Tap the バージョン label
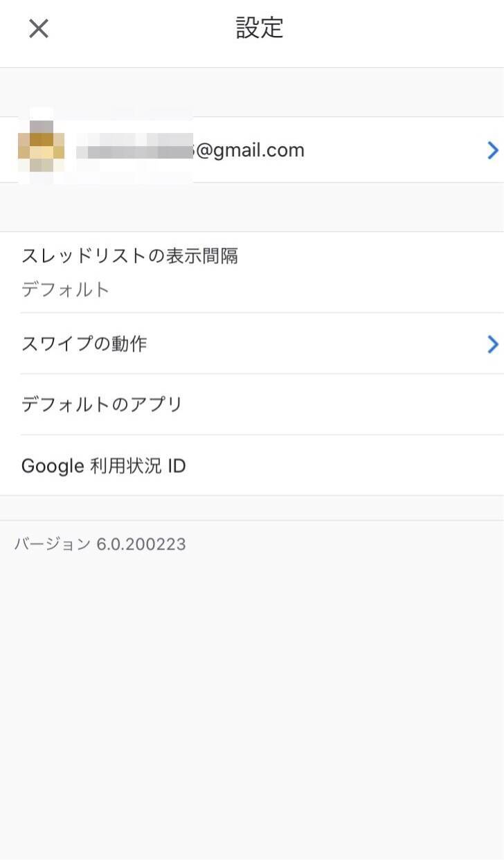The image size is (504, 860). pyautogui.click(x=52, y=544)
